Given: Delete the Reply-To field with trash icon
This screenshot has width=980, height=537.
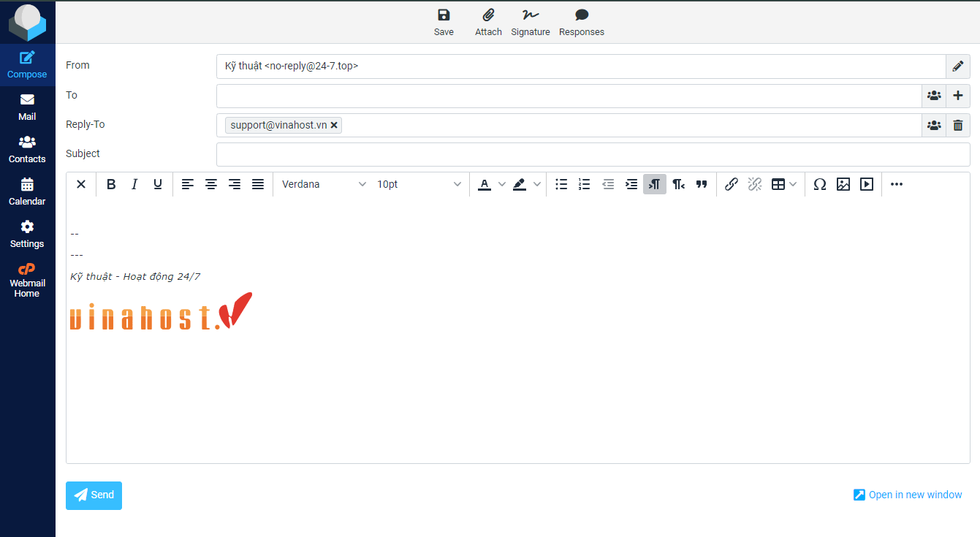Looking at the screenshot, I should coord(958,125).
